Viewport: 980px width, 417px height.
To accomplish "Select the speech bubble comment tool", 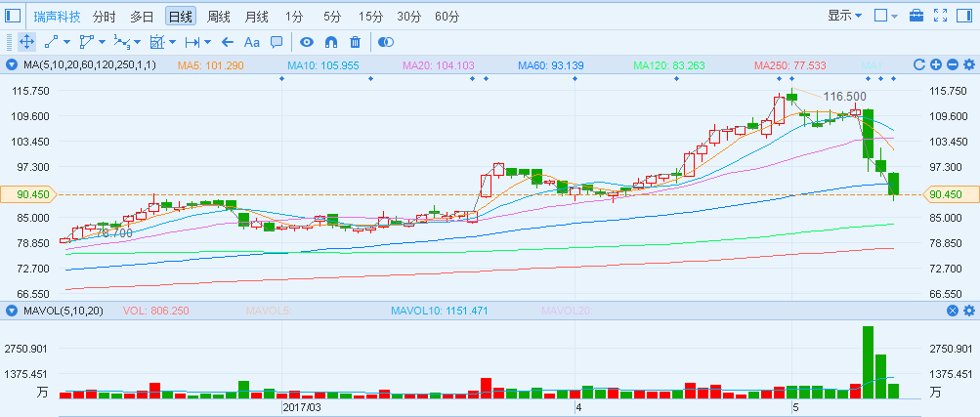I will coord(277,42).
